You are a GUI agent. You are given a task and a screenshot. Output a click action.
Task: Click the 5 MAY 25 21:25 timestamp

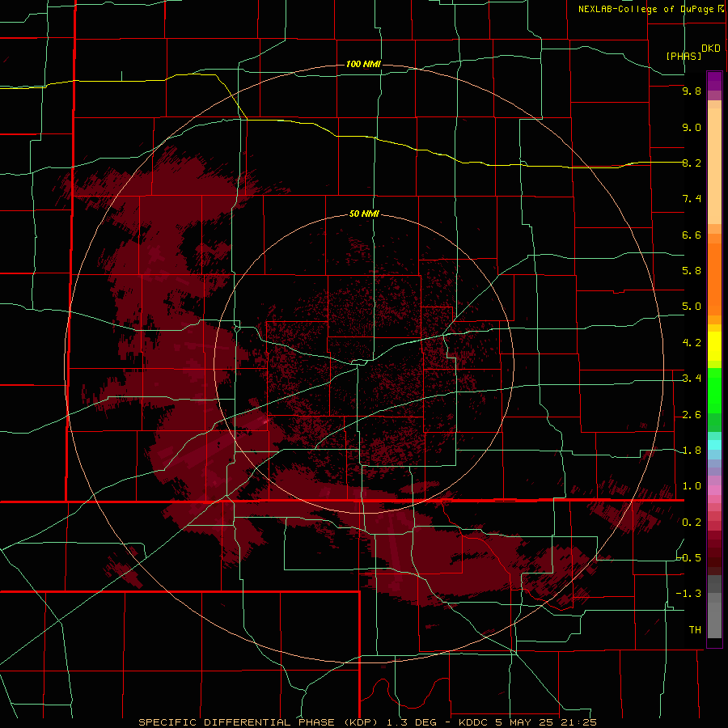[x=546, y=722]
